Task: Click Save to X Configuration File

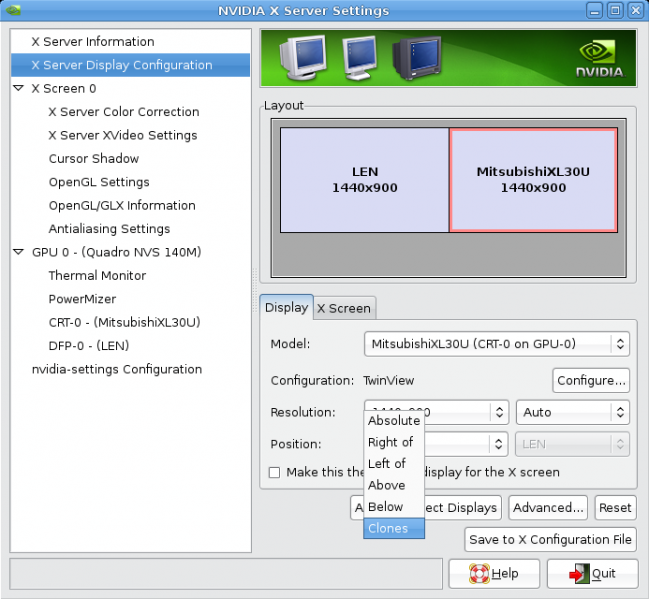Action: click(x=550, y=539)
